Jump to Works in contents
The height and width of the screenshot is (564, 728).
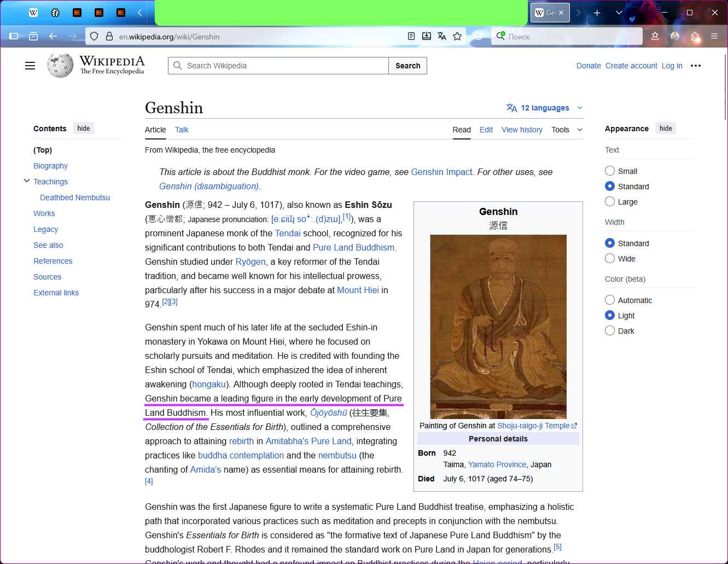tap(44, 213)
